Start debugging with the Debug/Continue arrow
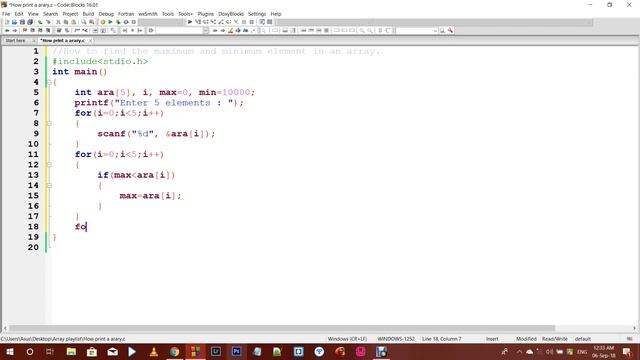Screen dimensions: 640x360 190,22
